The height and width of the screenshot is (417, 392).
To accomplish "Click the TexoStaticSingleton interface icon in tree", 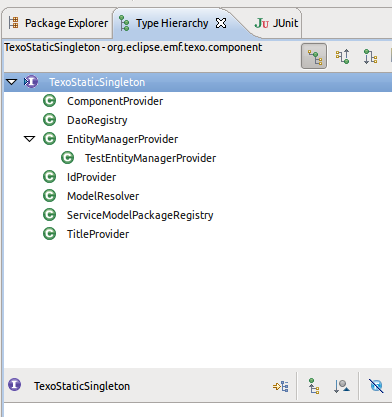I will pos(31,82).
